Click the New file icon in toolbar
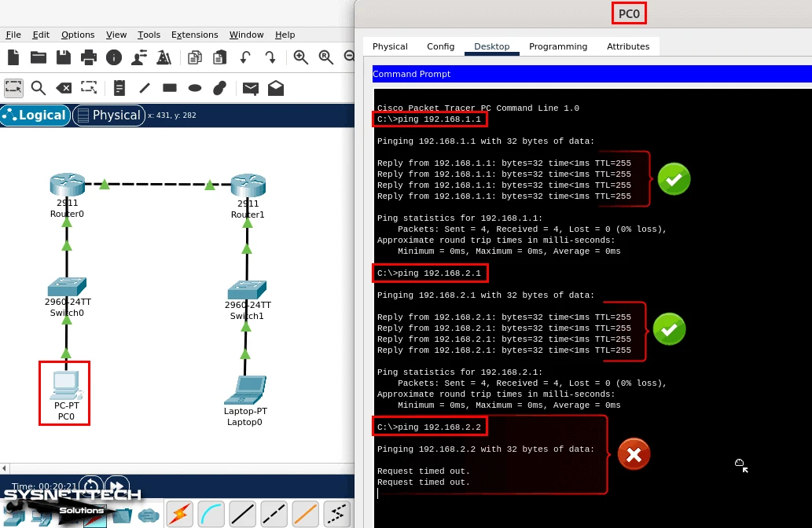Image resolution: width=812 pixels, height=528 pixels. pyautogui.click(x=13, y=57)
